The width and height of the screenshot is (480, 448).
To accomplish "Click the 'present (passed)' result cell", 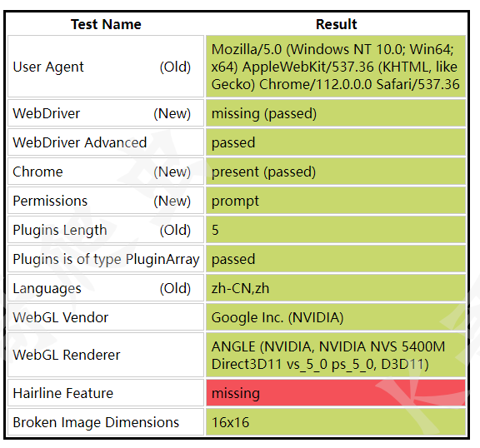I will (x=336, y=172).
